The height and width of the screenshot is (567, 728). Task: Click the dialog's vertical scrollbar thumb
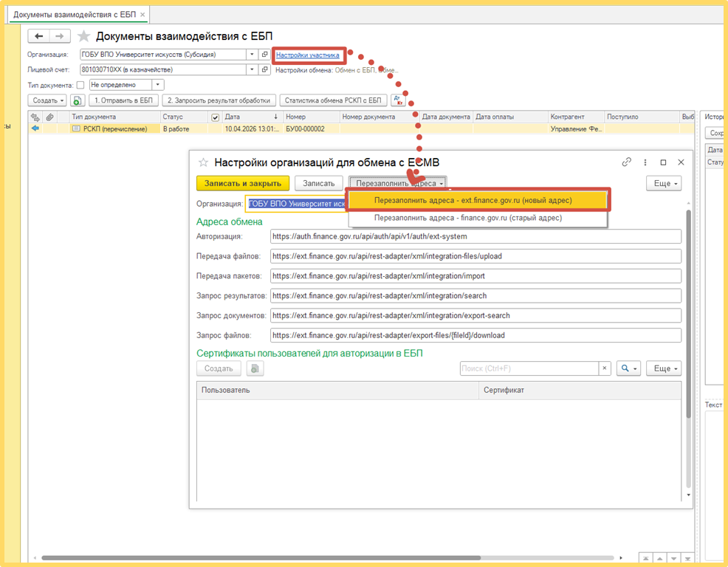(689, 314)
